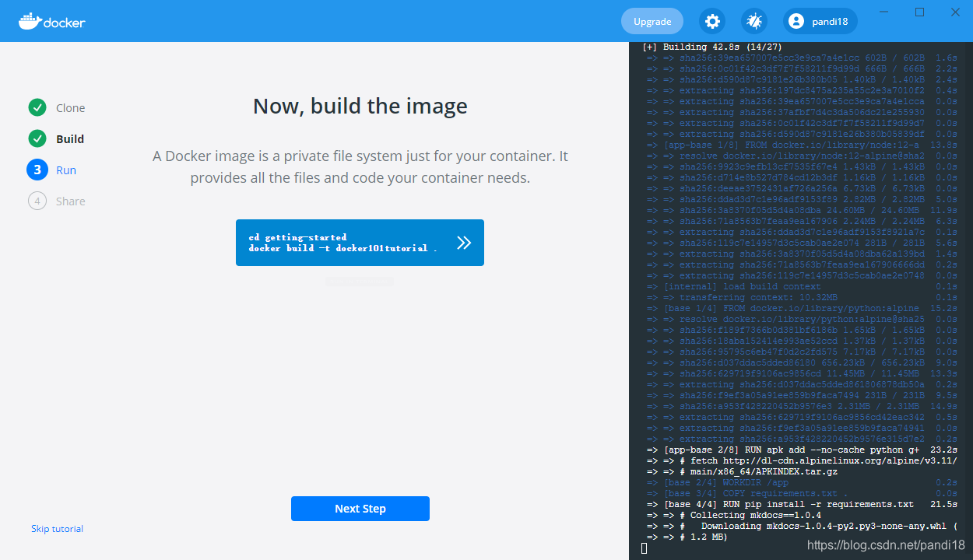
Task: Open Settings via the gear icon
Action: (x=712, y=22)
